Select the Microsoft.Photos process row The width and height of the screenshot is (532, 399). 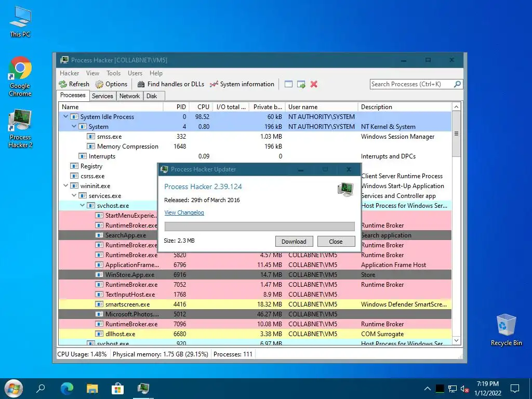pos(255,314)
